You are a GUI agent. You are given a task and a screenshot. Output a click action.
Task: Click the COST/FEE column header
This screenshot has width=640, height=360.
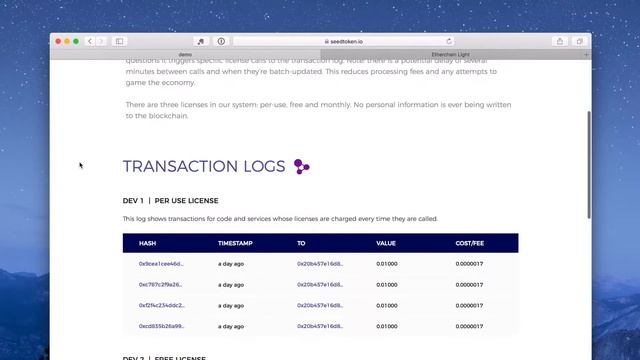click(x=469, y=243)
